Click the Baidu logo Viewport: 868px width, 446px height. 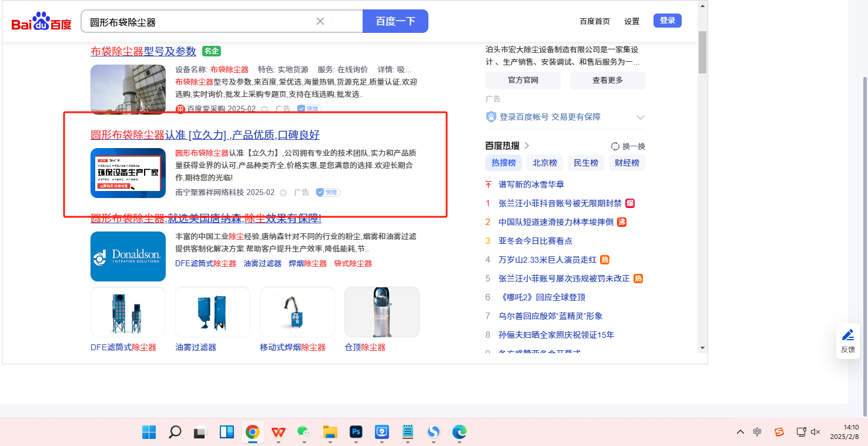[41, 22]
